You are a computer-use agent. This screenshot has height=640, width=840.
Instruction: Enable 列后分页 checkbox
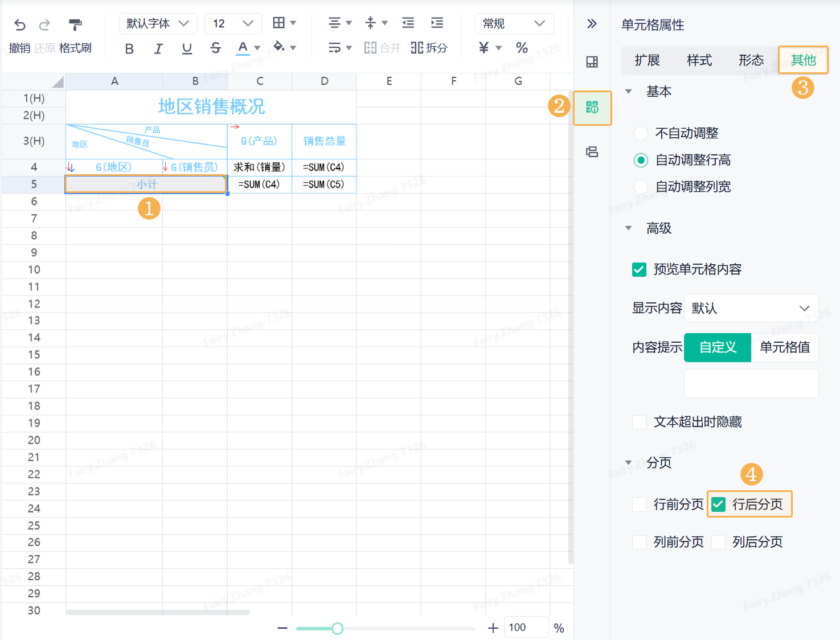718,542
